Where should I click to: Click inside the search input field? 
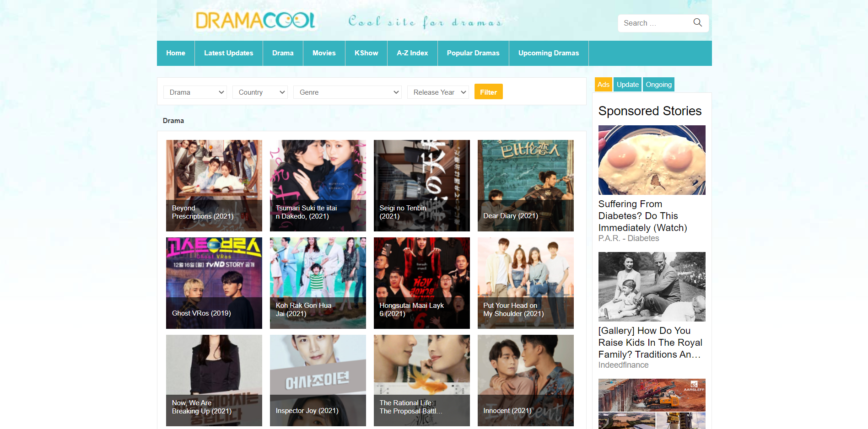pyautogui.click(x=654, y=22)
